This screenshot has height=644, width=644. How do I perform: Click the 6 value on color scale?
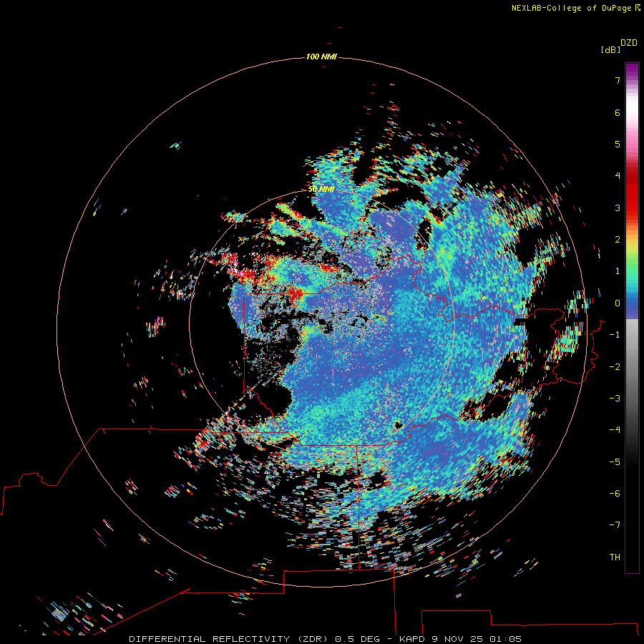point(618,112)
